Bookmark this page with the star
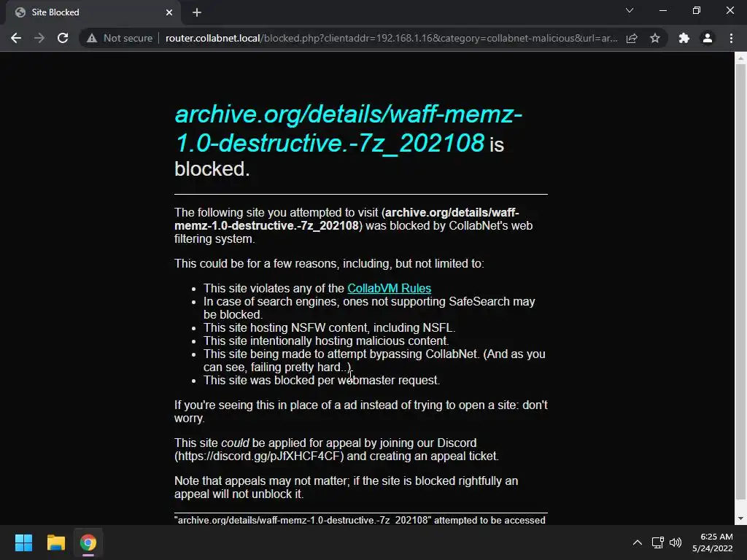Image resolution: width=747 pixels, height=560 pixels. [x=655, y=38]
